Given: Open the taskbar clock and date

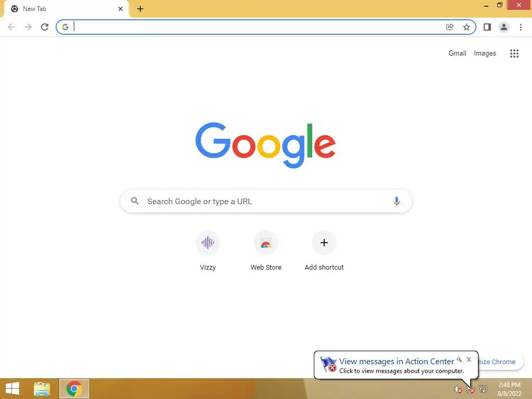Looking at the screenshot, I should pyautogui.click(x=509, y=389).
